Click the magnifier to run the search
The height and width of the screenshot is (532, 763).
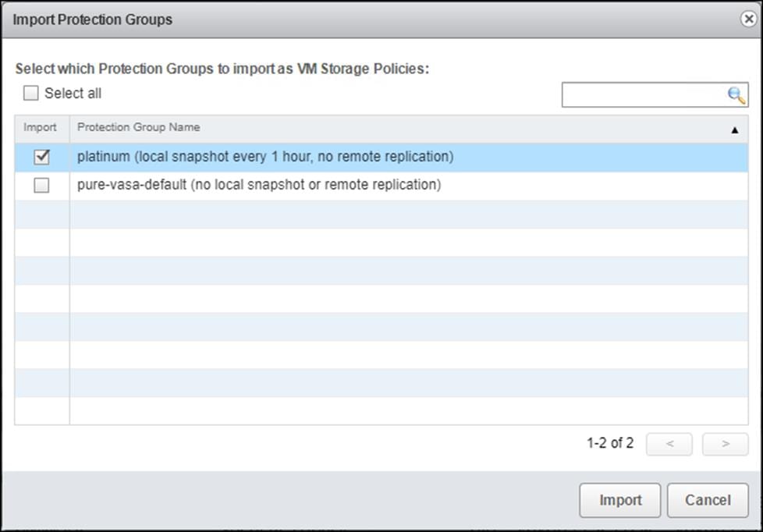click(733, 94)
